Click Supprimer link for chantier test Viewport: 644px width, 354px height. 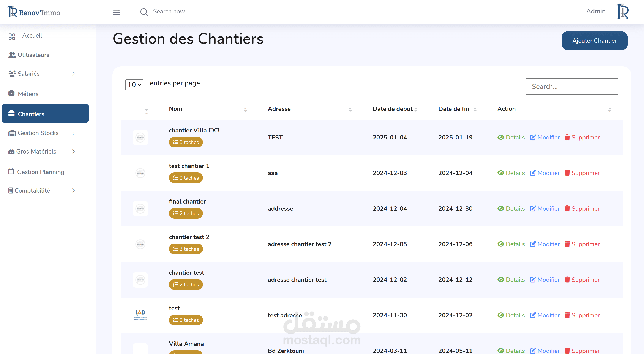click(585, 280)
